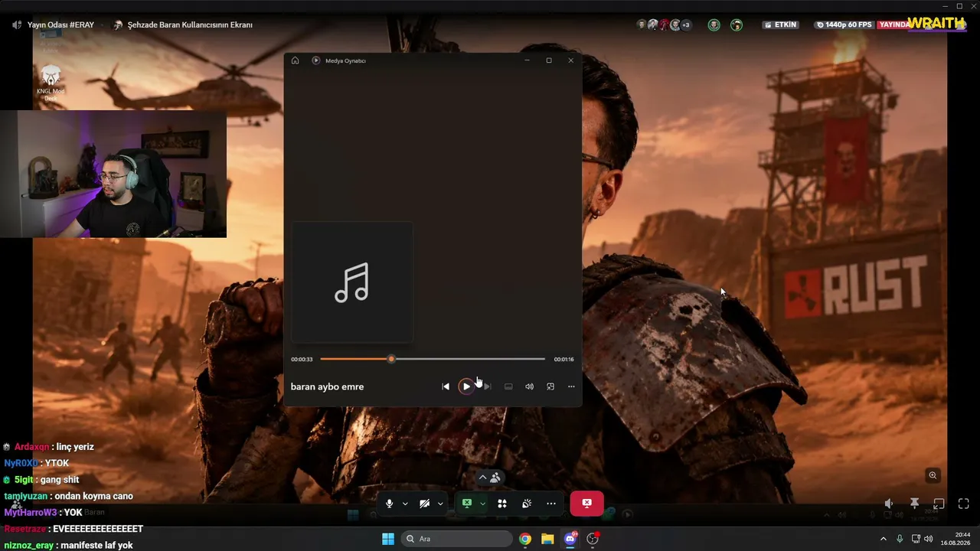Click the red YAYINDA live badge

pyautogui.click(x=893, y=24)
